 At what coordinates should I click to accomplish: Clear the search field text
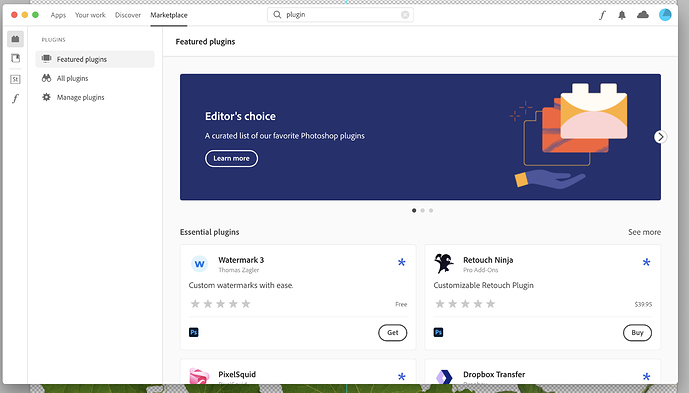(405, 15)
